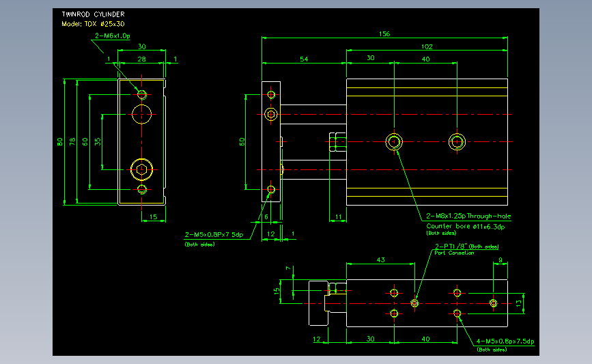Select the dimension value '13'
The width and height of the screenshot is (592, 364).
click(519, 303)
